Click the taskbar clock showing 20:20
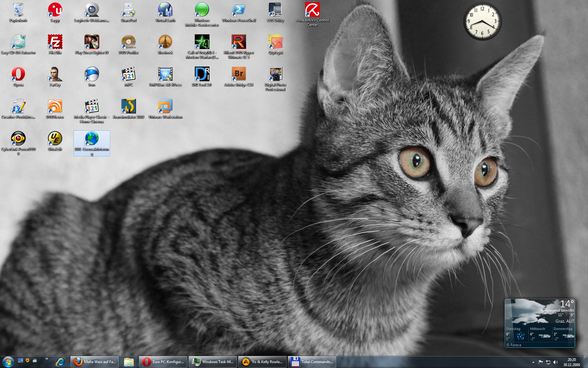 tap(571, 362)
